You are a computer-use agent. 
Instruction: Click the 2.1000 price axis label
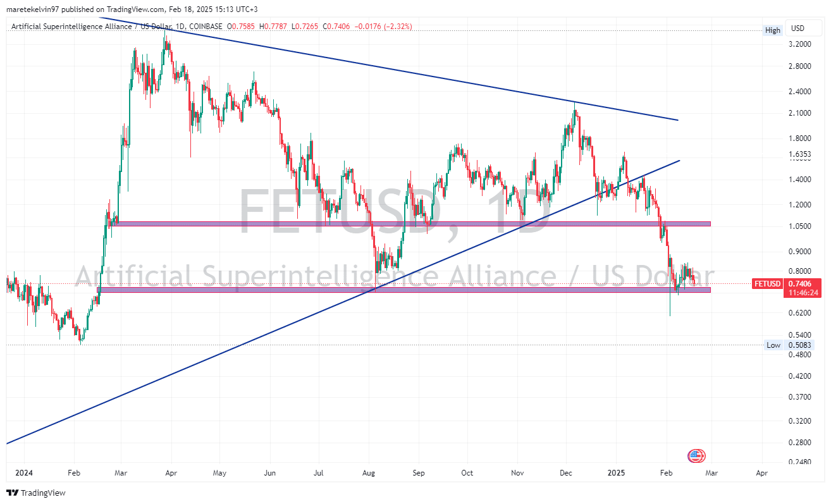click(x=799, y=113)
